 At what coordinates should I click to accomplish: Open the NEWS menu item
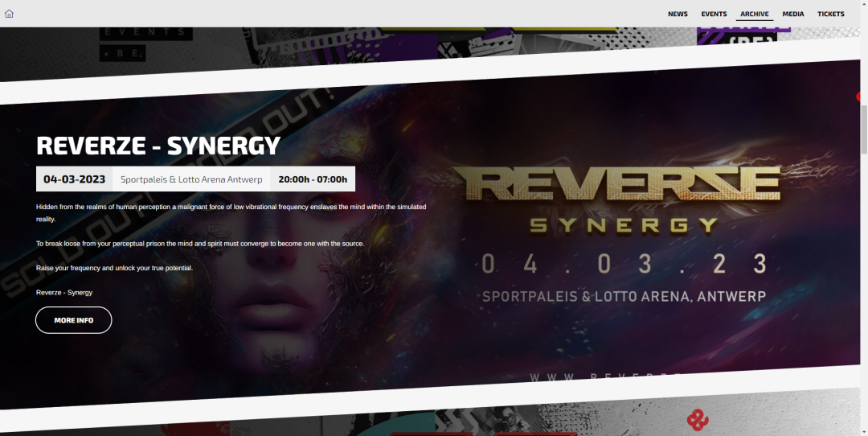click(x=678, y=14)
